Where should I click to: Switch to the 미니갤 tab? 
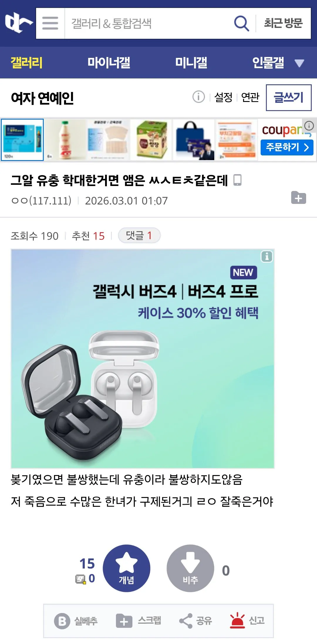(x=191, y=63)
